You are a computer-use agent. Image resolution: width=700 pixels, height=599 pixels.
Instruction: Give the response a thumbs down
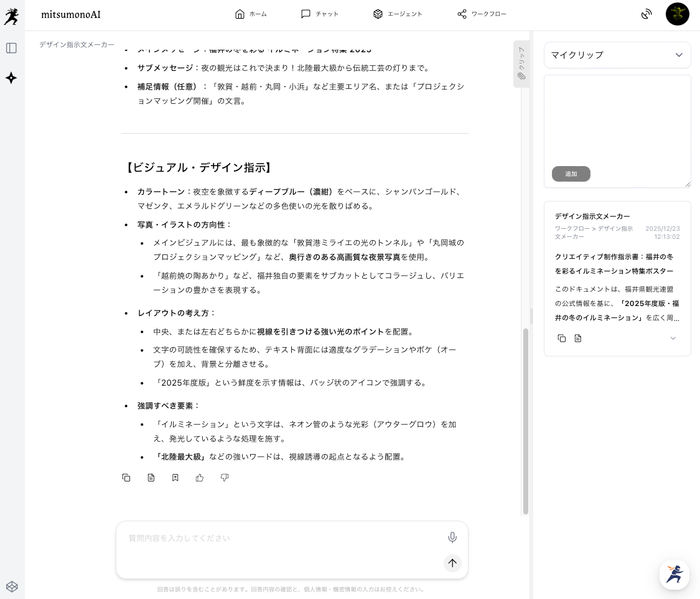225,478
